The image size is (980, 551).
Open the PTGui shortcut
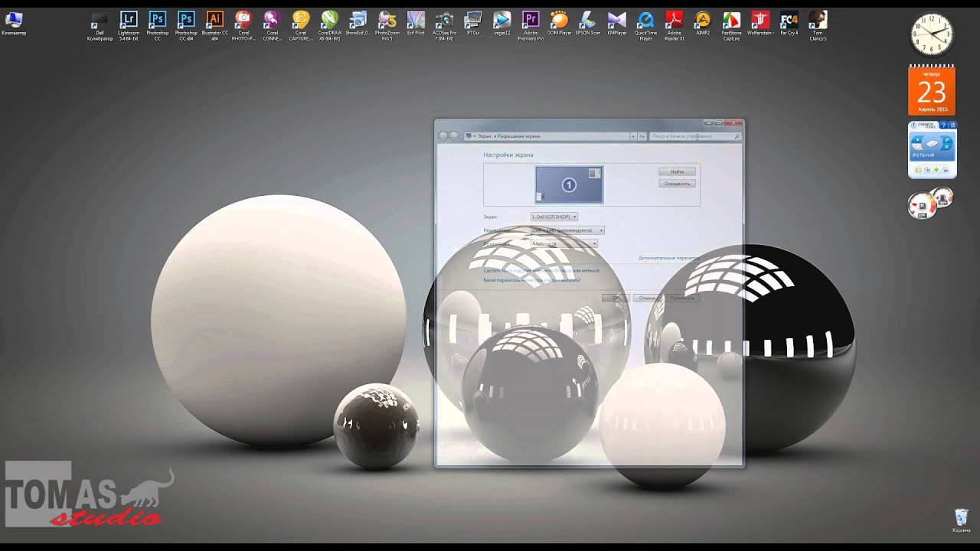point(473,24)
